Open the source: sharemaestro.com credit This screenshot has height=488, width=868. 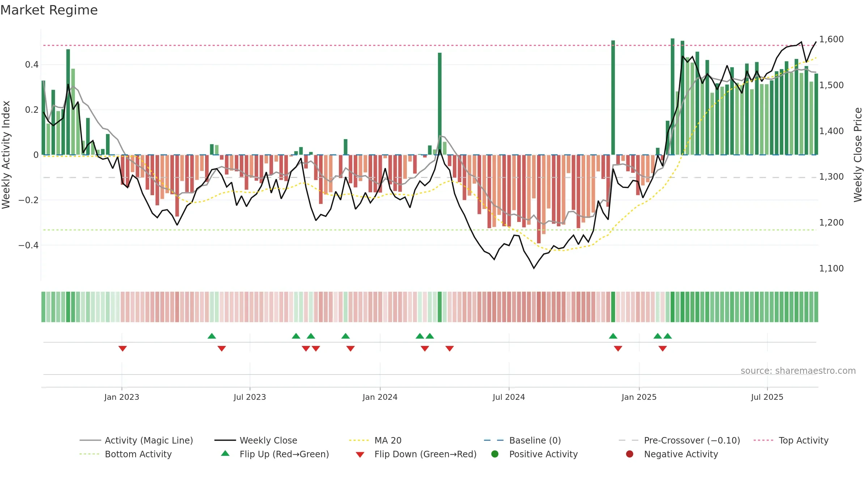click(x=798, y=371)
